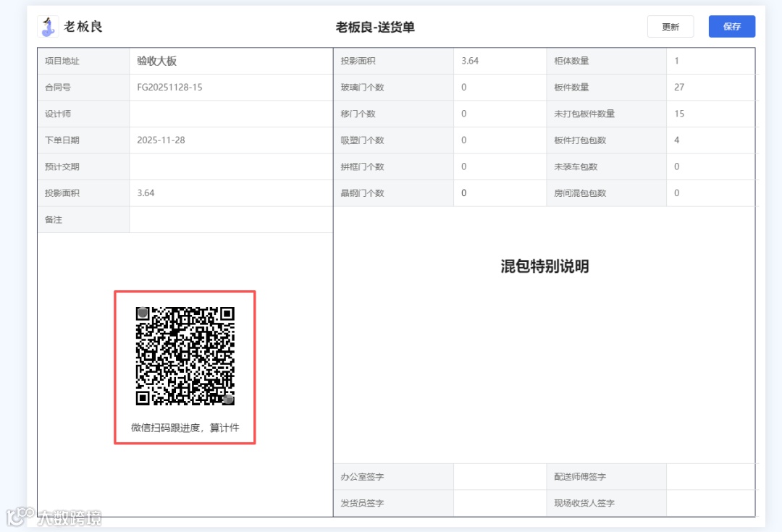Viewport: 782px width, 532px height.
Task: Click the 老板良 brand name text
Action: coord(83,27)
